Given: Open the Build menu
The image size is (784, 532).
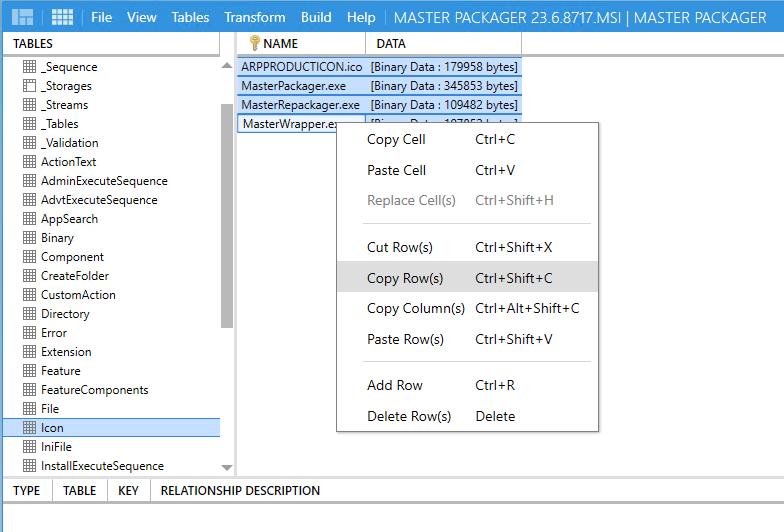Looking at the screenshot, I should [x=316, y=18].
